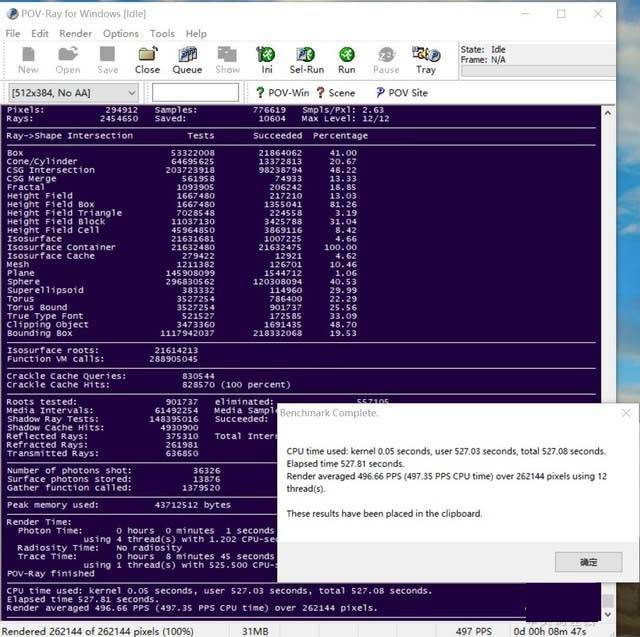
Task: Click the Sphere intersection statistics row
Action: 182,282
